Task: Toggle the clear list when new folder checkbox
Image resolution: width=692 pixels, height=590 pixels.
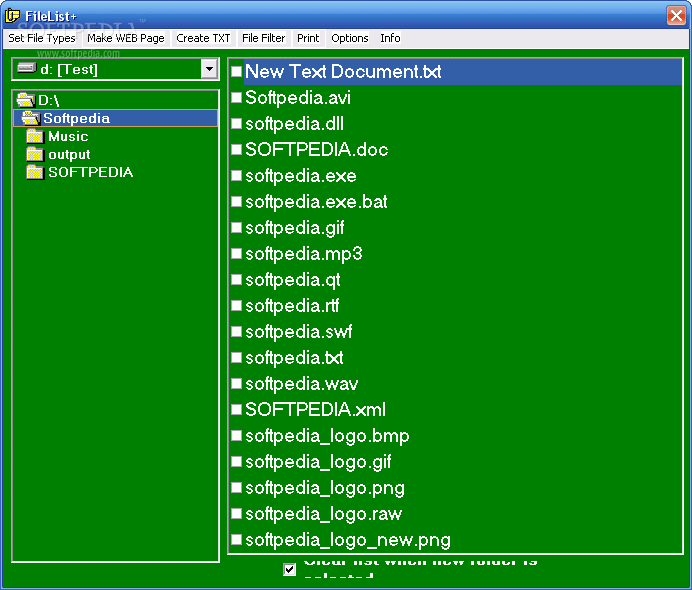Action: (x=290, y=570)
